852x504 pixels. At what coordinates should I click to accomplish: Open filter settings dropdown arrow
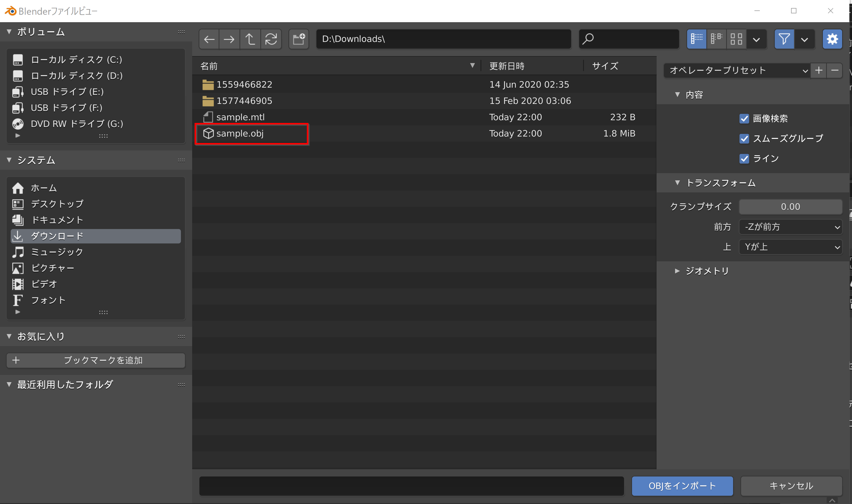click(804, 39)
